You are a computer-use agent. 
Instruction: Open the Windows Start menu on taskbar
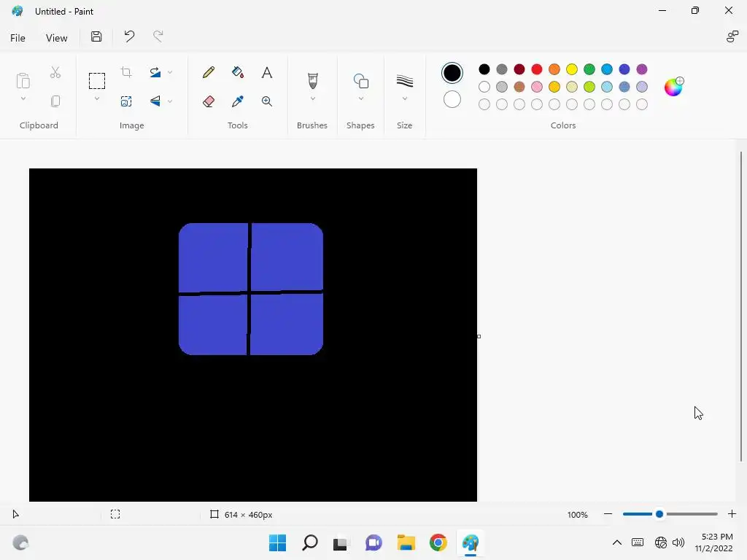tap(278, 542)
